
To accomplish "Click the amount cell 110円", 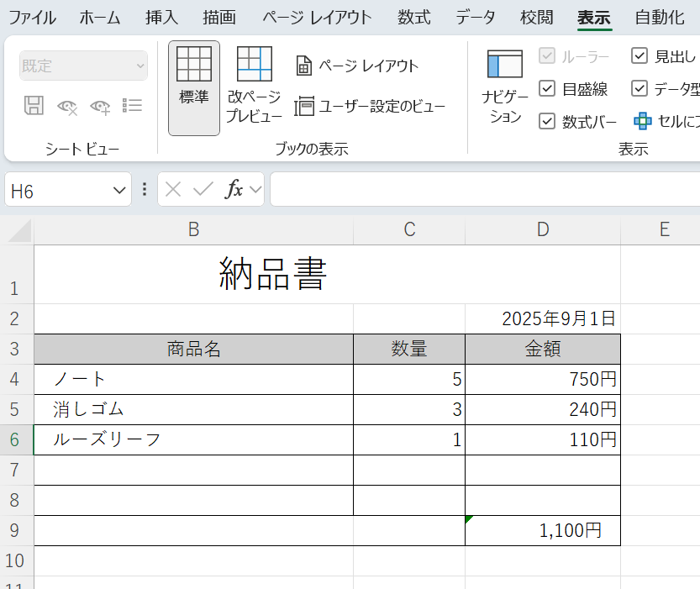I will pyautogui.click(x=543, y=440).
